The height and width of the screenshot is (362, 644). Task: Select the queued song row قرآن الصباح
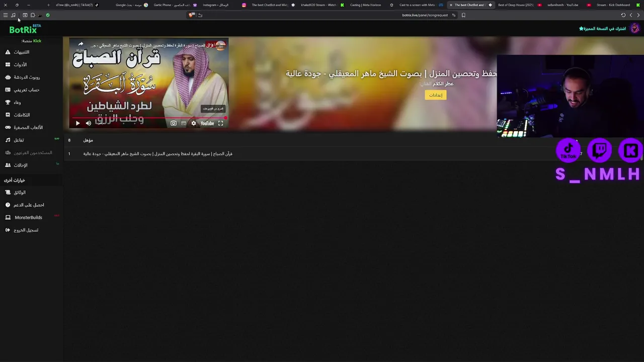352,154
